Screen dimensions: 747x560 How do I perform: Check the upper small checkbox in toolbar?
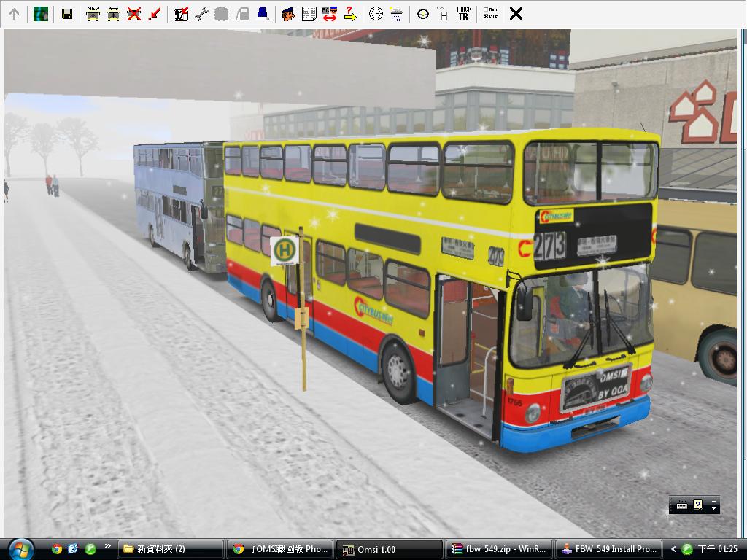pos(485,9)
